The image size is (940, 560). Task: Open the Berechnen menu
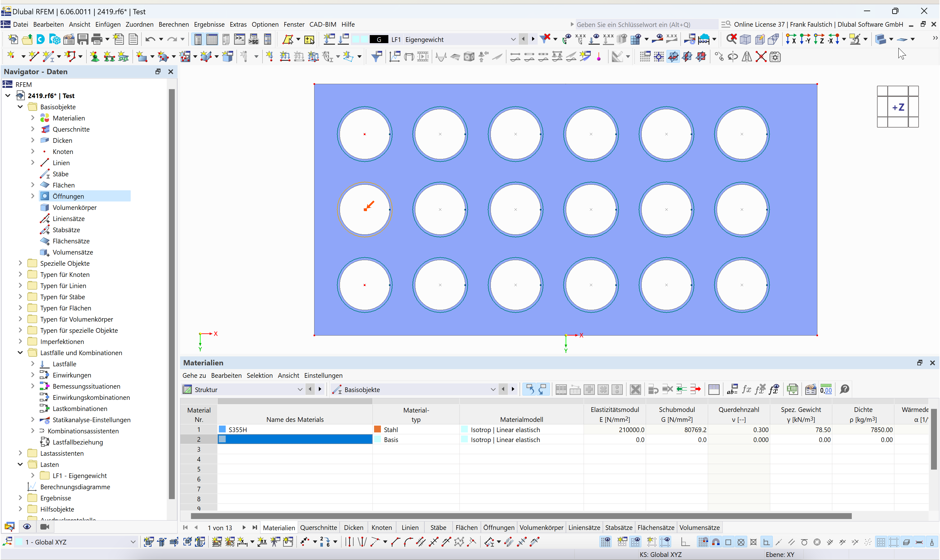(x=174, y=24)
